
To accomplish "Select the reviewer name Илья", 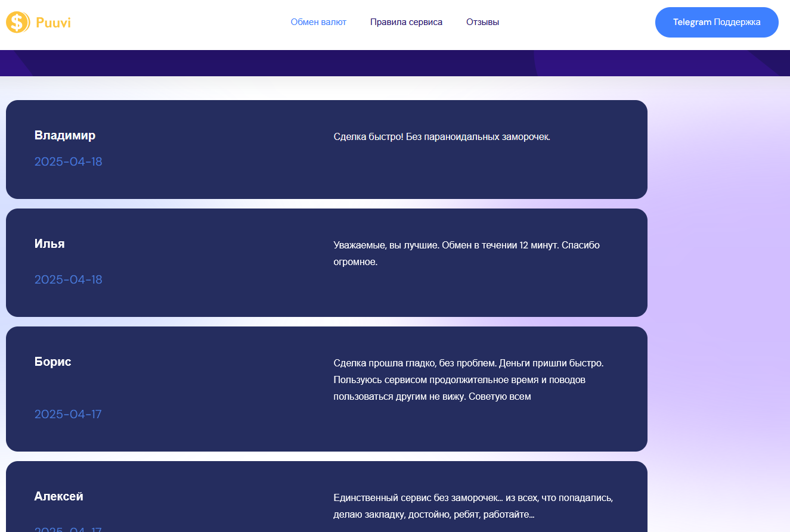I will pyautogui.click(x=49, y=244).
